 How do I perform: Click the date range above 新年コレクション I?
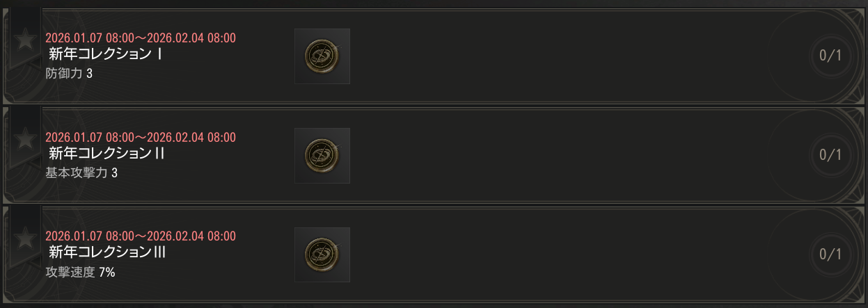click(x=140, y=38)
